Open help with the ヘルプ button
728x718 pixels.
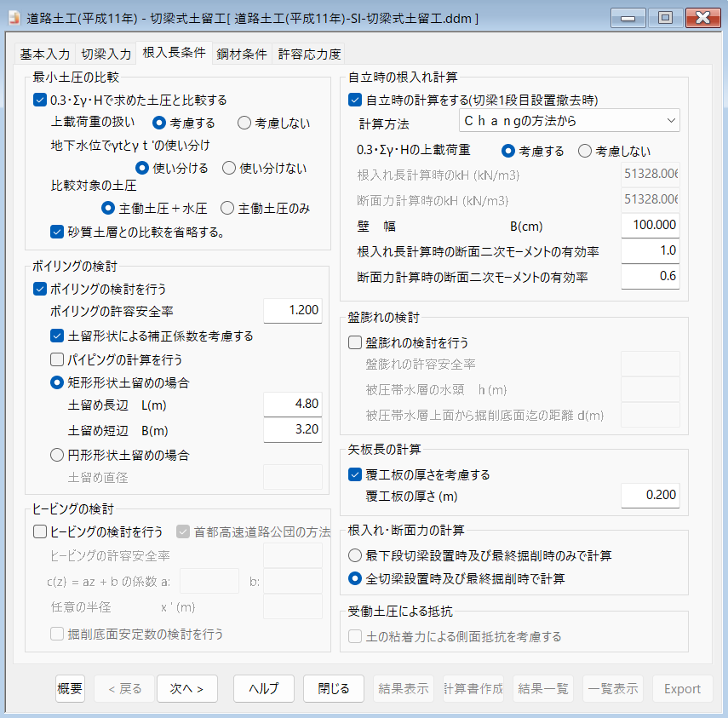pos(264,688)
